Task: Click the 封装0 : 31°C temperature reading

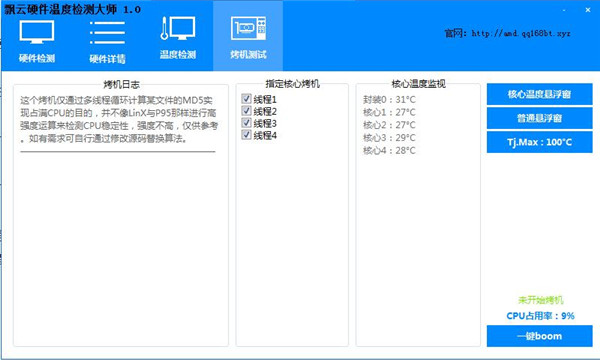Action: point(389,100)
